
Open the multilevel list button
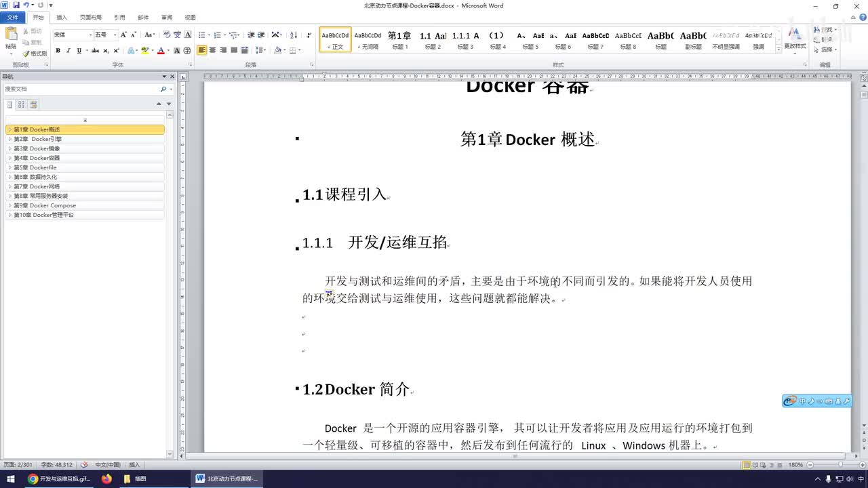click(233, 35)
